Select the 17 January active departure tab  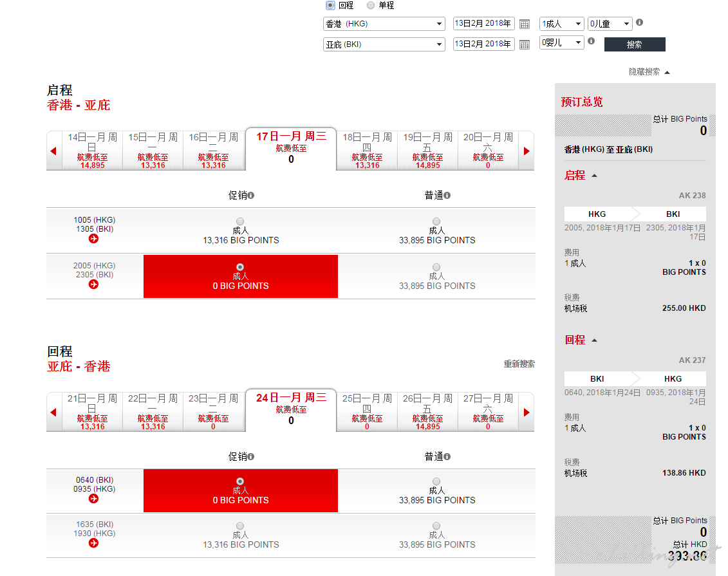(291, 149)
